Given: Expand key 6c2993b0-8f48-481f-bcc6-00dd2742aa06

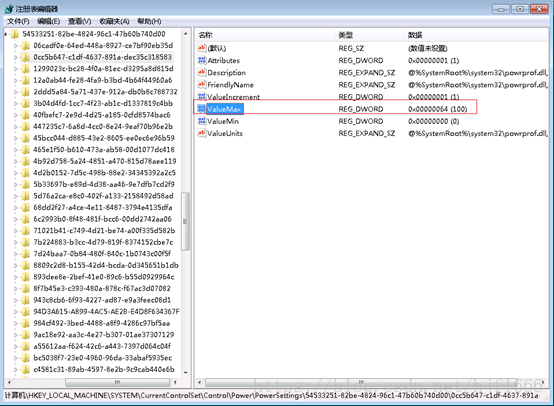Looking at the screenshot, I should click(16, 219).
